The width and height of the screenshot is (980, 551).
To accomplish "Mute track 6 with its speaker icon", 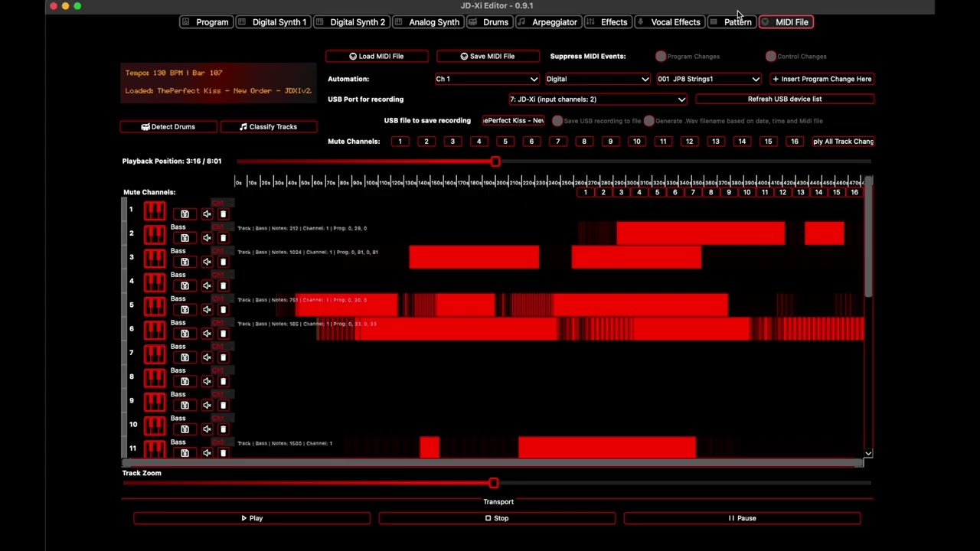I will point(207,334).
